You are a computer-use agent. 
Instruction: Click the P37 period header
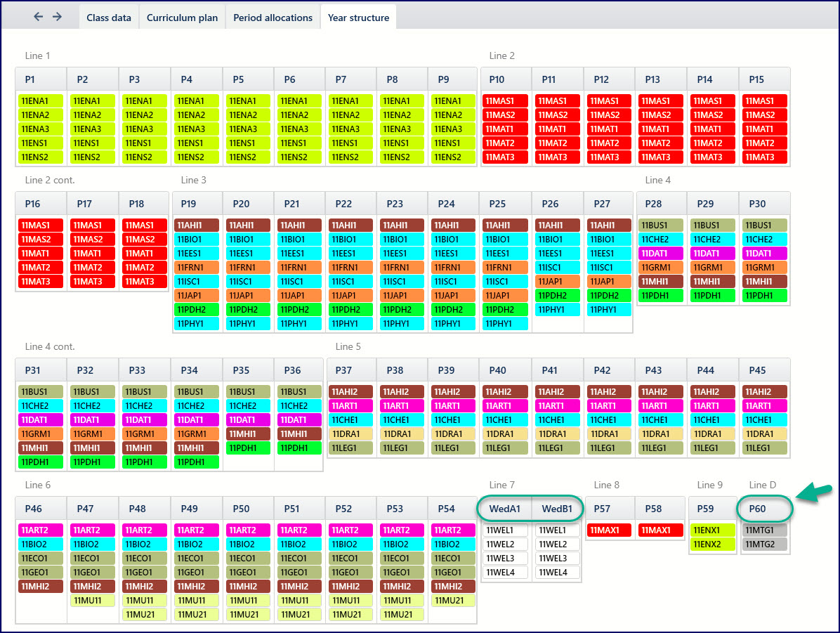coord(351,370)
